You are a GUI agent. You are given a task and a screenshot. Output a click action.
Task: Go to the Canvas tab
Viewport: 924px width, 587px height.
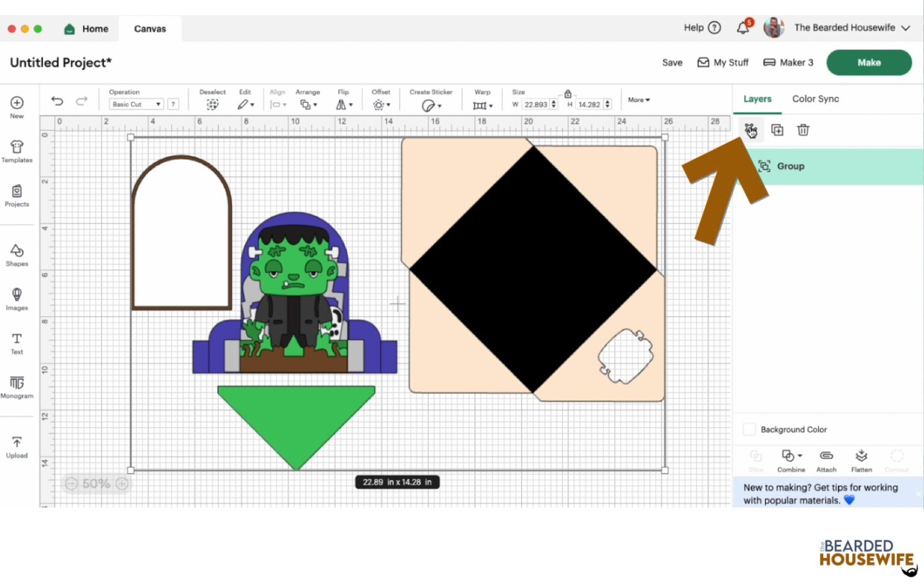pyautogui.click(x=149, y=28)
